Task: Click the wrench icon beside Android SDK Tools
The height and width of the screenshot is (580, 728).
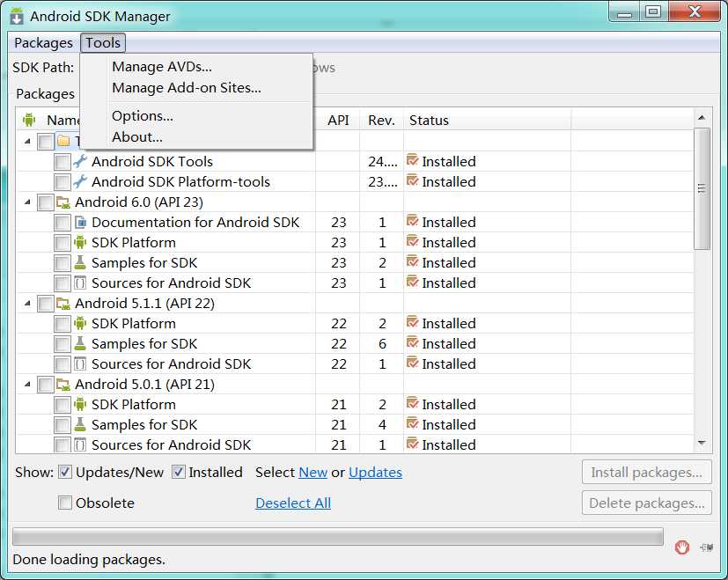Action: pyautogui.click(x=80, y=161)
